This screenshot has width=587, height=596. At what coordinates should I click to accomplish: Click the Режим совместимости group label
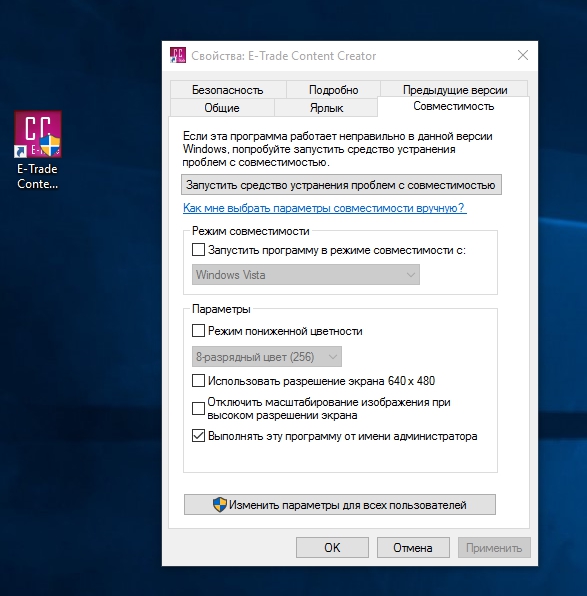[251, 231]
